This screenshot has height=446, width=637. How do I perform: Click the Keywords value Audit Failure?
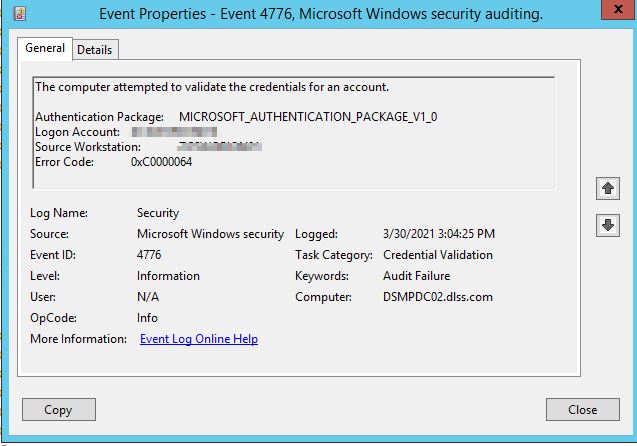tap(417, 276)
